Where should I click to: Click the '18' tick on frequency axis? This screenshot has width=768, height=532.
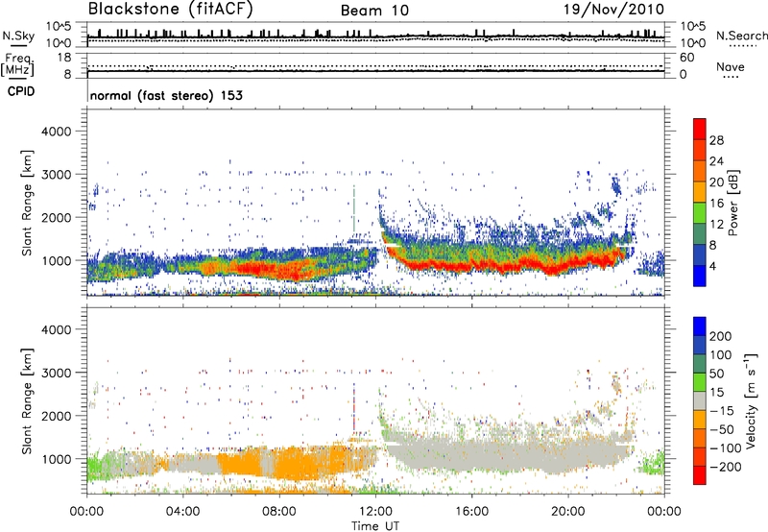click(64, 58)
